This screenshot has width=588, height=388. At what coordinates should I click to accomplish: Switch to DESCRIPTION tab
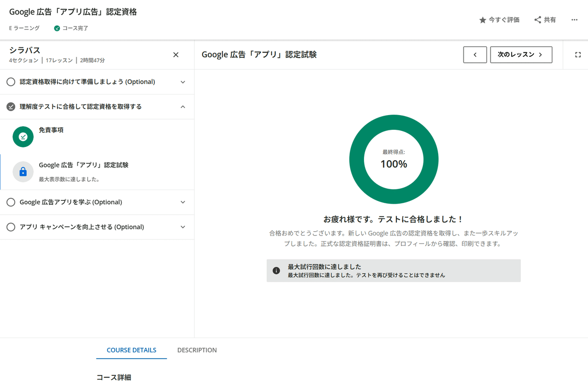(x=197, y=350)
